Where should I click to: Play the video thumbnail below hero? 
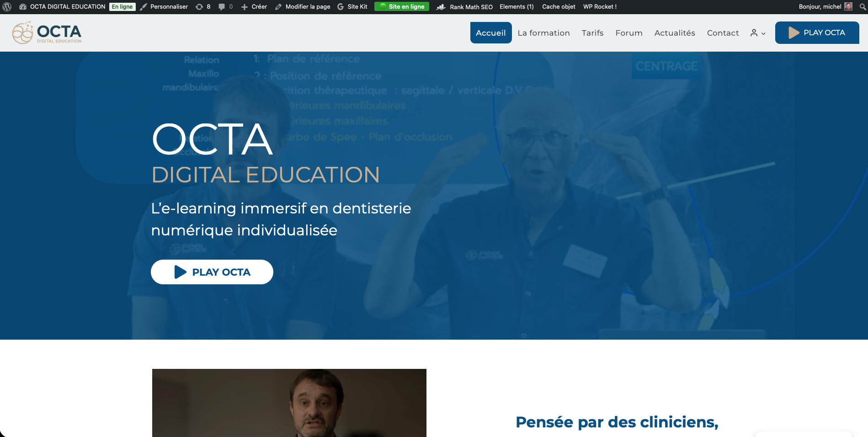pyautogui.click(x=289, y=403)
